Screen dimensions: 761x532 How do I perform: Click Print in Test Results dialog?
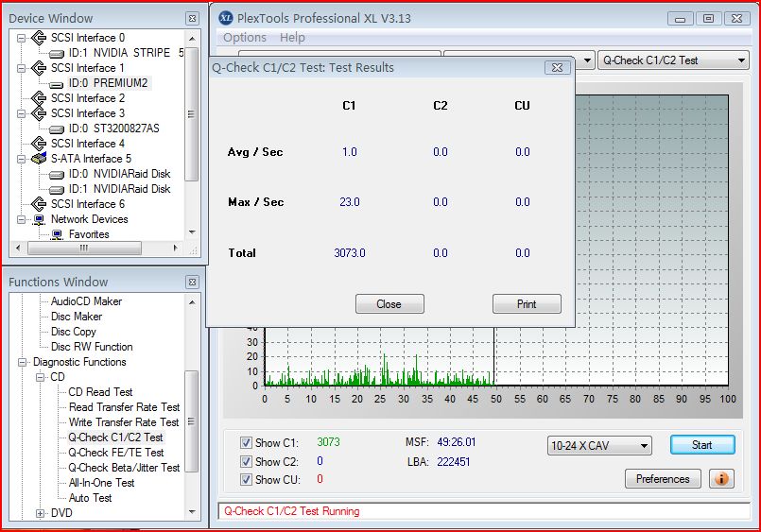point(527,304)
